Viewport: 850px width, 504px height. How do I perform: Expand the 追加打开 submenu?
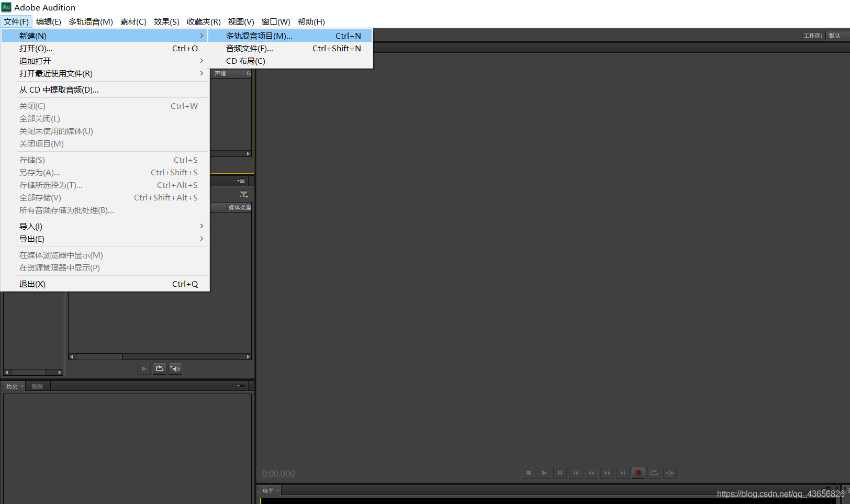105,61
